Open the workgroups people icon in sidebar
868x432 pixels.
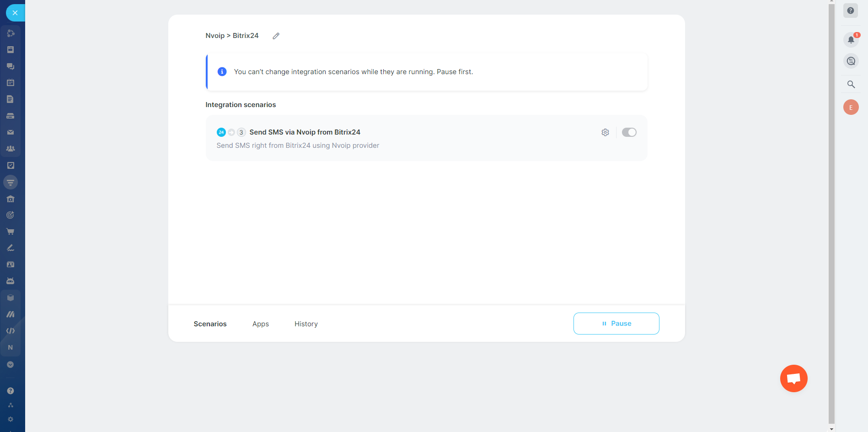(11, 149)
